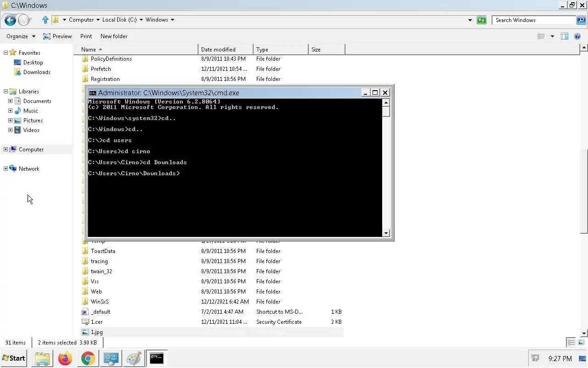Create a New folder
The image size is (588, 368).
point(114,36)
